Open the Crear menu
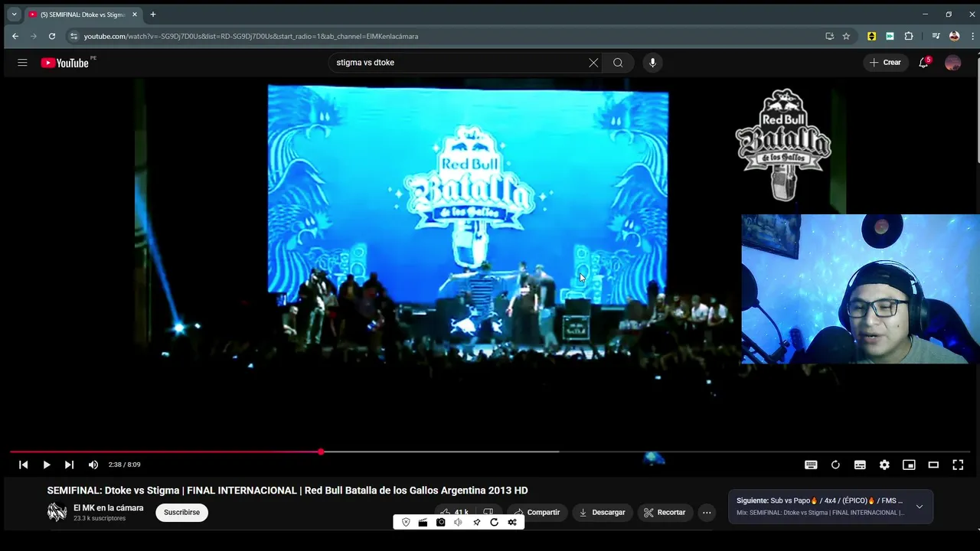The image size is (980, 551). 886,63
